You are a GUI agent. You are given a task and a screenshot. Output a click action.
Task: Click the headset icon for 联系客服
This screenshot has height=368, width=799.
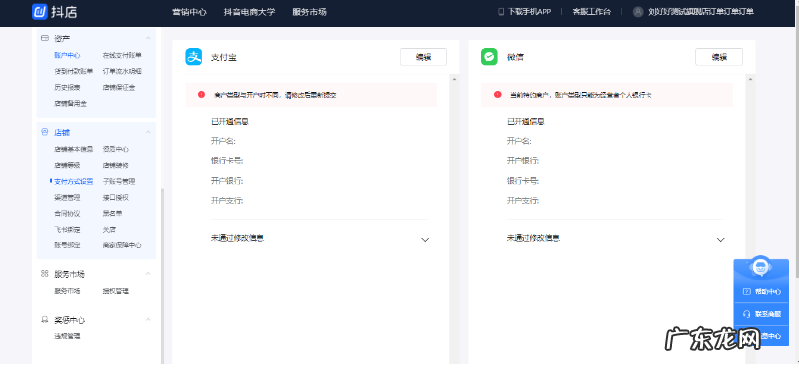click(x=747, y=314)
